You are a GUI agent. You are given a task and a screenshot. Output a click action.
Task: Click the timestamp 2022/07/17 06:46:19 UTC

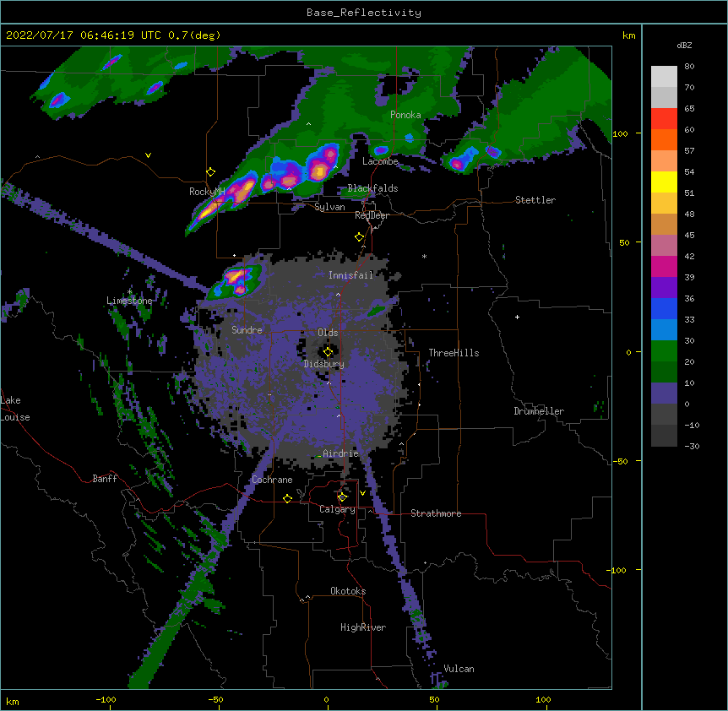84,35
